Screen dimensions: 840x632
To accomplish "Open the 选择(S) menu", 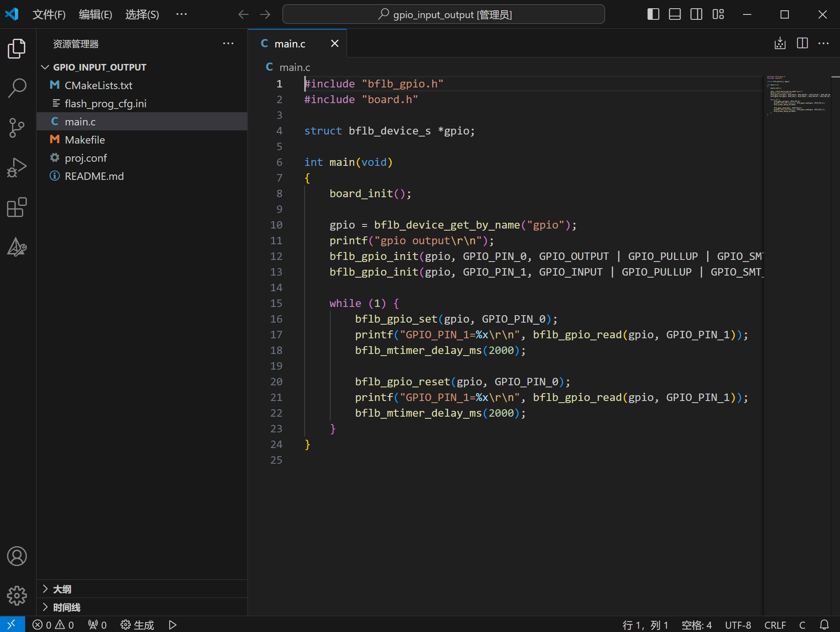I will point(142,15).
